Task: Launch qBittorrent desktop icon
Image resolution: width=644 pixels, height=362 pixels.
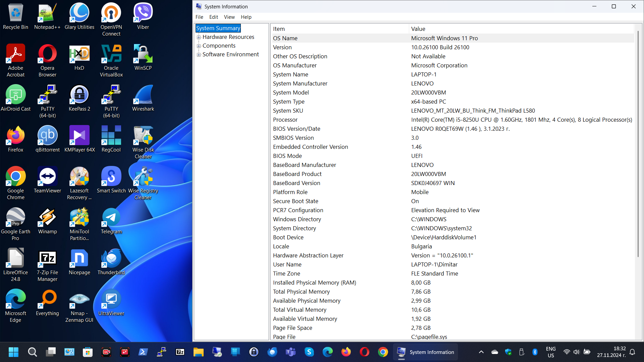Action: tap(47, 139)
